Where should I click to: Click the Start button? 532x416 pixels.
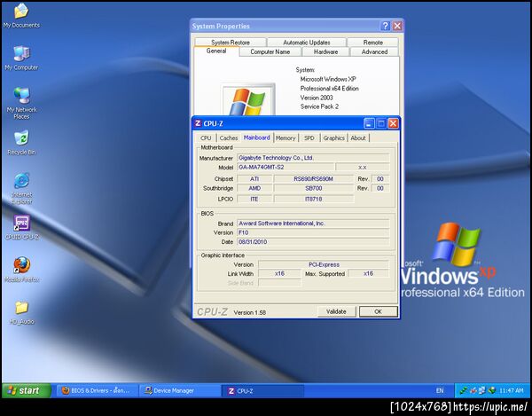click(27, 390)
